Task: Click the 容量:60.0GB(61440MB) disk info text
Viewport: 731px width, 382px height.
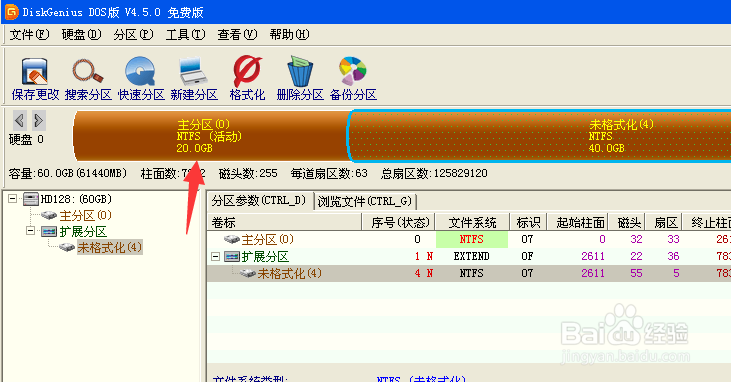Action: pyautogui.click(x=68, y=174)
